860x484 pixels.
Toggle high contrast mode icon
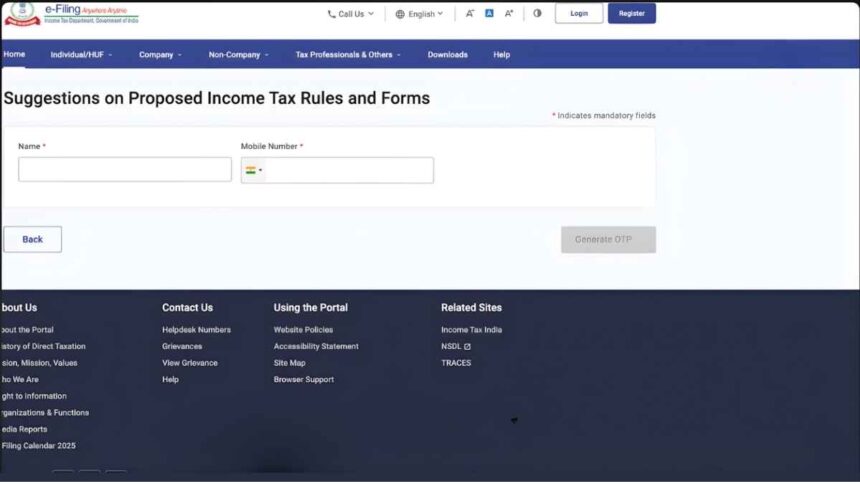537,13
